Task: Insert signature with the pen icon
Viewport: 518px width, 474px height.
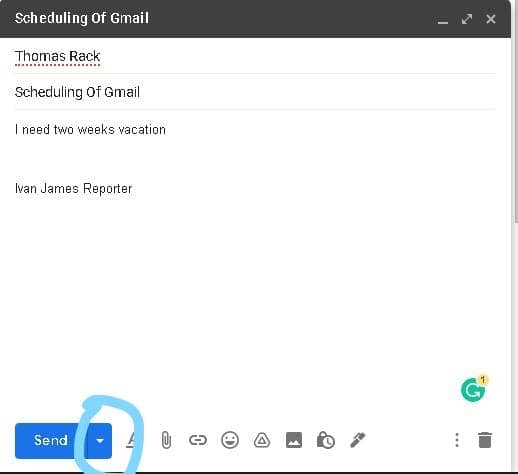Action: pos(358,440)
